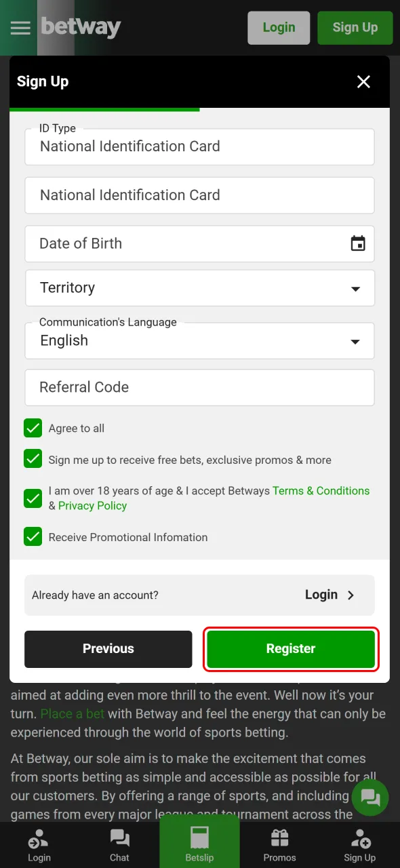Open the hamburger navigation menu
The image size is (400, 868).
point(20,28)
